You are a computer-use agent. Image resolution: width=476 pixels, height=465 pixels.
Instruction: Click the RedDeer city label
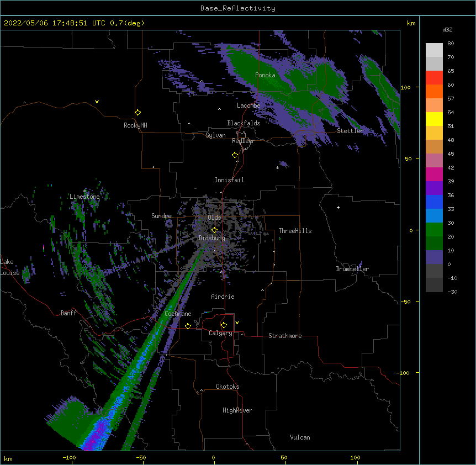click(243, 141)
